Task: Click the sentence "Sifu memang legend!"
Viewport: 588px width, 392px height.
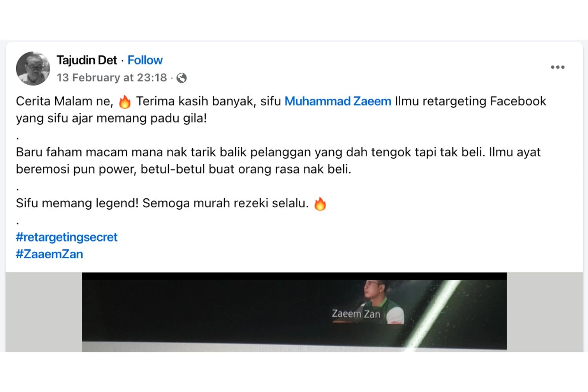Action: click(77, 203)
